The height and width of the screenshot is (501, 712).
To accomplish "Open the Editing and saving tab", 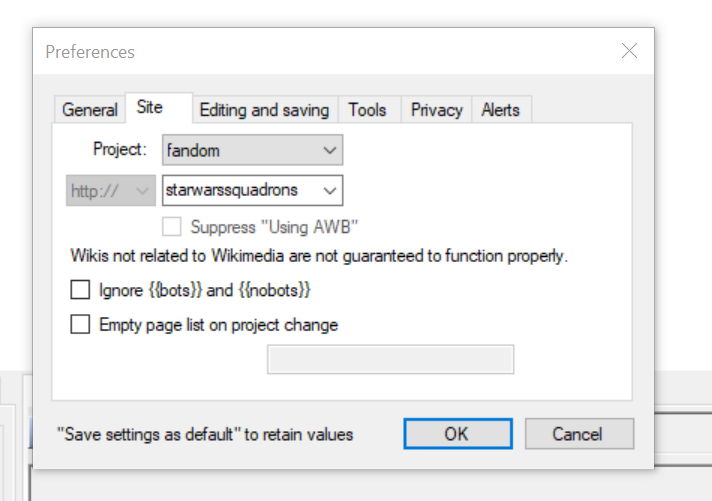I will click(x=264, y=110).
